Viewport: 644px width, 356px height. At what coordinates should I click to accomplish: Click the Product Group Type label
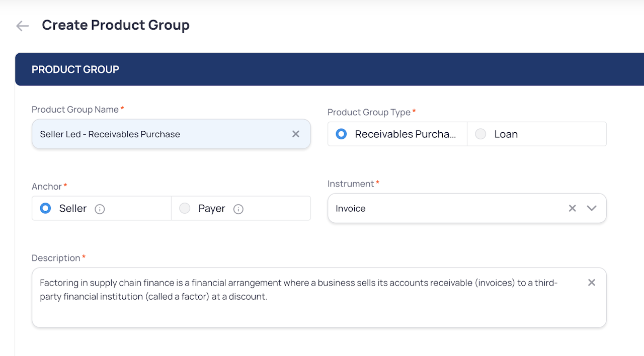click(x=369, y=112)
